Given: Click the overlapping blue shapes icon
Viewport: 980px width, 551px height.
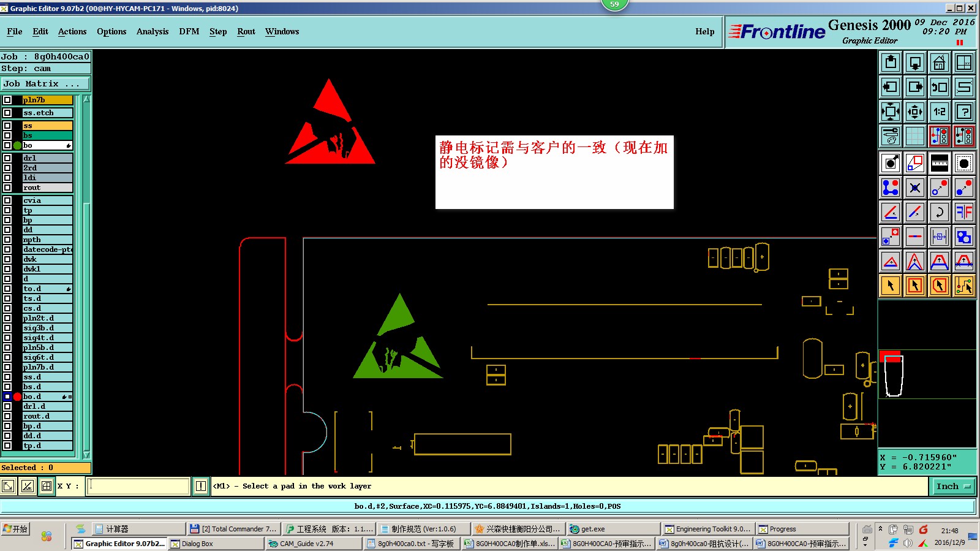Looking at the screenshot, I should coord(964,237).
